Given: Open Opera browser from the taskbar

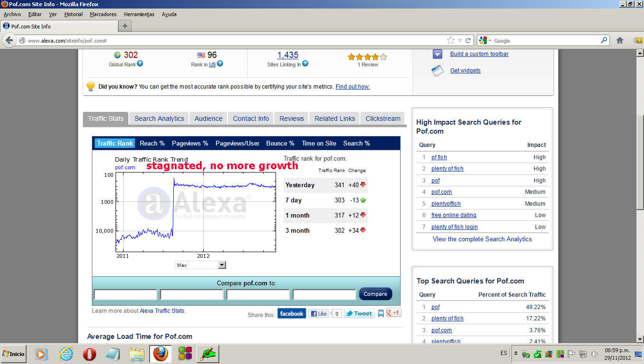Looking at the screenshot, I should 89,354.
